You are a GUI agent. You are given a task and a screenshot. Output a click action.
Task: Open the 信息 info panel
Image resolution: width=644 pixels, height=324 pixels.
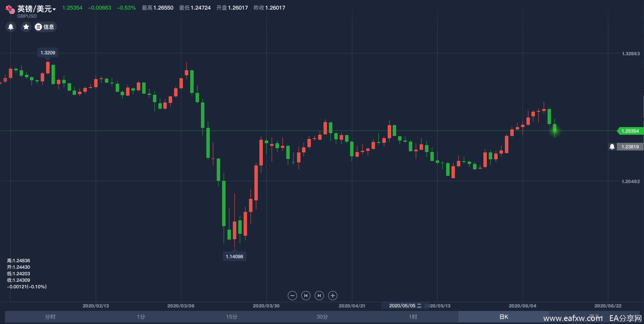click(45, 27)
